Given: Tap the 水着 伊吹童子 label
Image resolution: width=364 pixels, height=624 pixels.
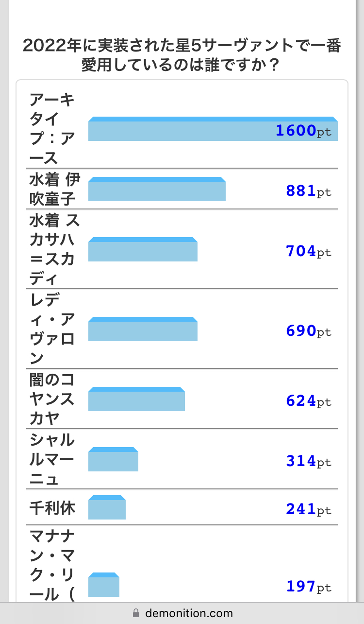Looking at the screenshot, I should (x=54, y=189).
